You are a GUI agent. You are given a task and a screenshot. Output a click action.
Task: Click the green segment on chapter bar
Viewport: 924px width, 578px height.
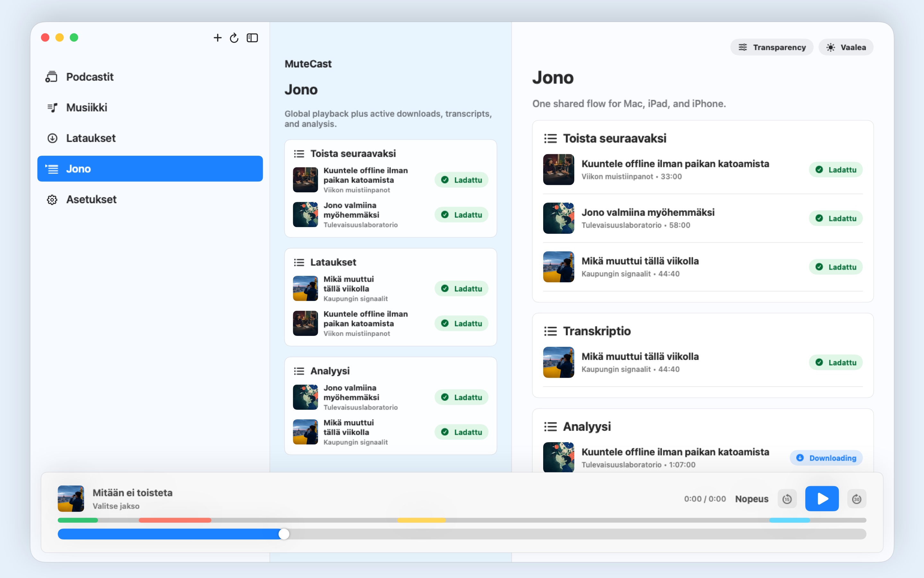(78, 520)
